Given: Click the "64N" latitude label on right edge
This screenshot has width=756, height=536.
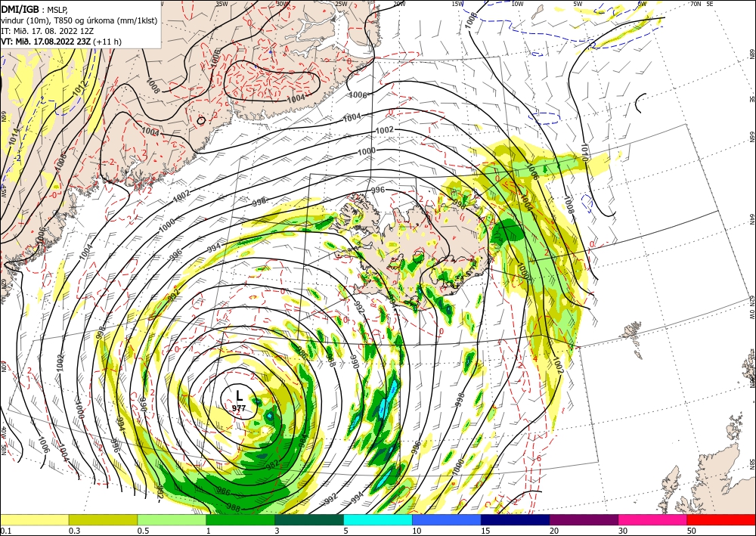Looking at the screenshot, I should point(751,218).
